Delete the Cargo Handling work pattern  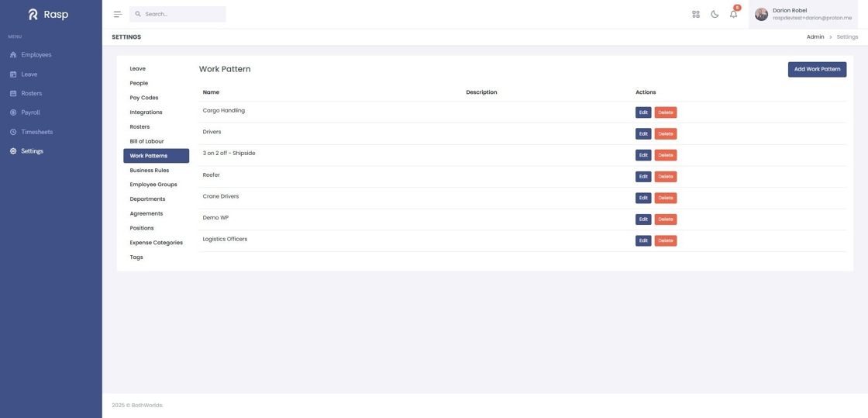point(666,112)
